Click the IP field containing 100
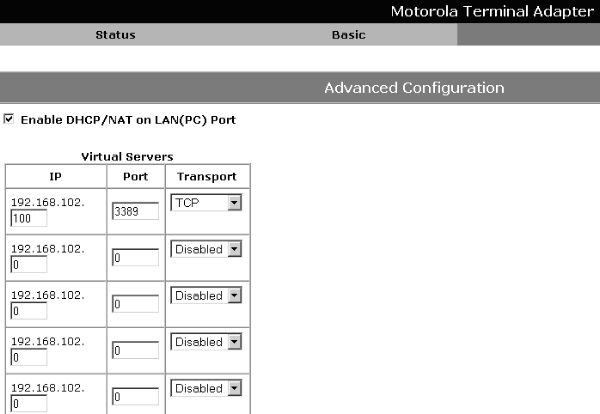This screenshot has width=600, height=414. coord(28,217)
